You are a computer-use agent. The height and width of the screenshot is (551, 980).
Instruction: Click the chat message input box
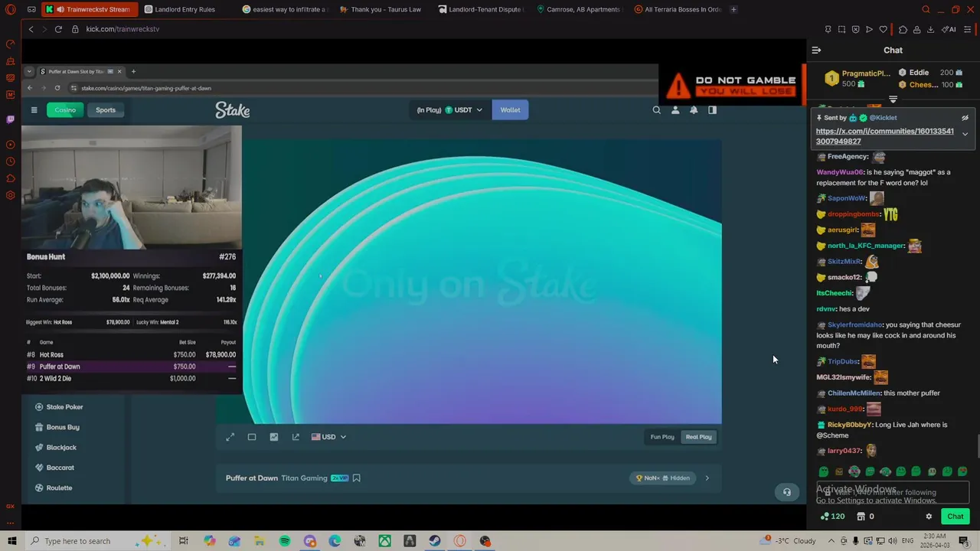pos(892,492)
